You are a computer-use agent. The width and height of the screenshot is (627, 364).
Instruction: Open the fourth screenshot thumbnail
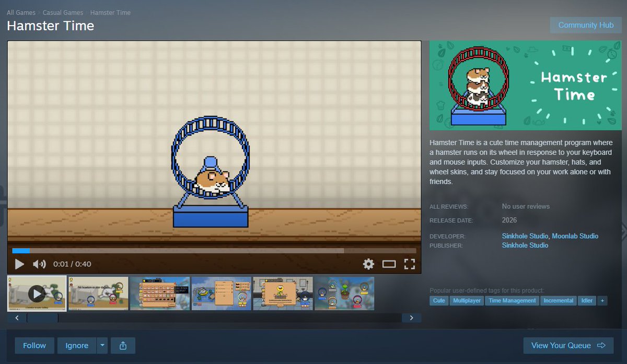222,293
